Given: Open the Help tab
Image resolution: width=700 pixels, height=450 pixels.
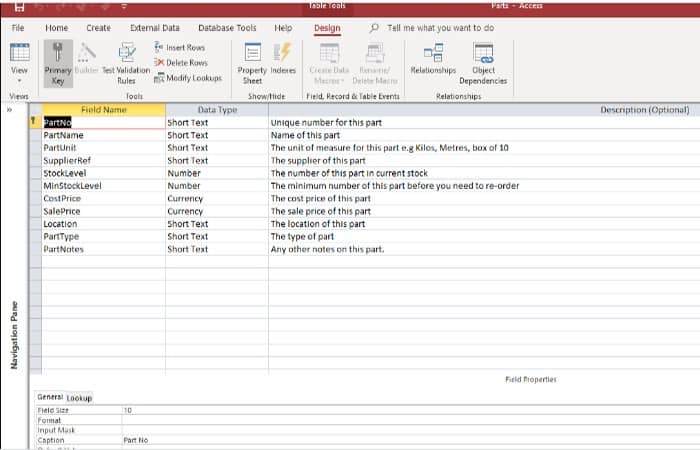Looking at the screenshot, I should (283, 28).
